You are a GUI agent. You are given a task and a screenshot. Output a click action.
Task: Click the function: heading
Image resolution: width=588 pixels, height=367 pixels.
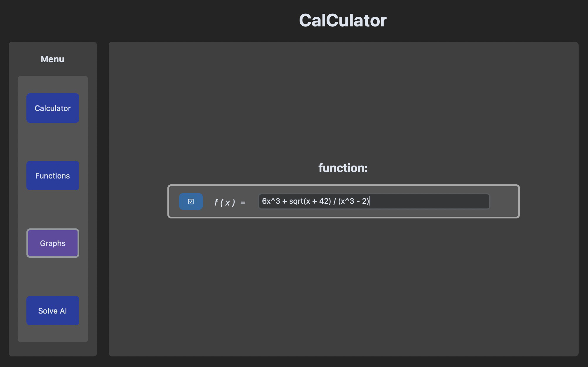point(342,168)
